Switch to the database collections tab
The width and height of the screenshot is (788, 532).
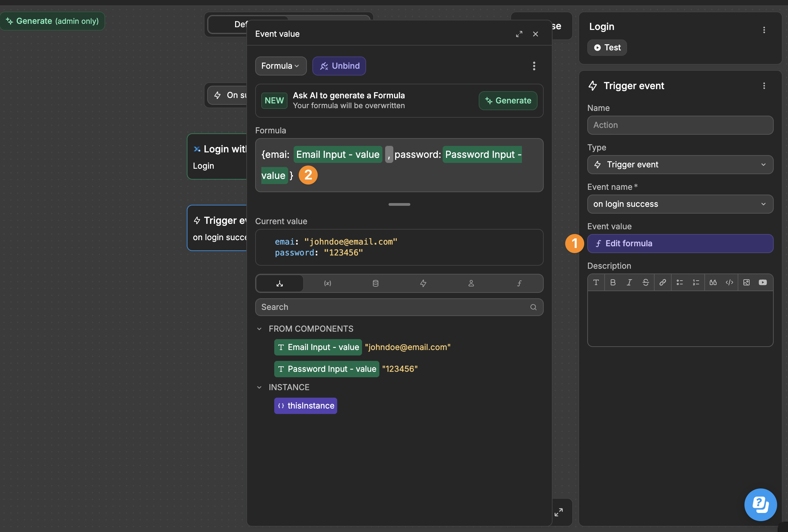click(375, 283)
